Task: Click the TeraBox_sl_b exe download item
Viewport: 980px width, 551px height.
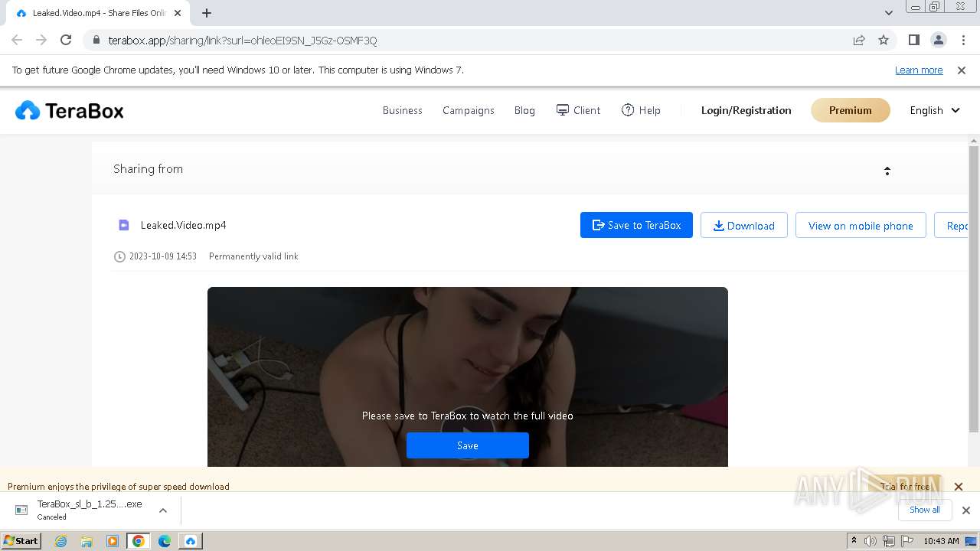Action: click(x=90, y=510)
